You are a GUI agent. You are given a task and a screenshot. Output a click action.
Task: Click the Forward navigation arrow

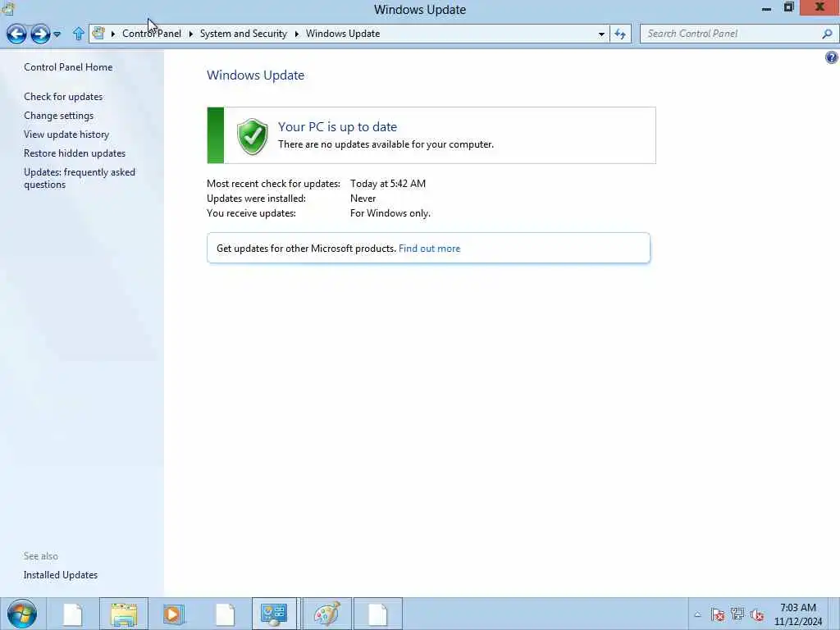(x=40, y=34)
